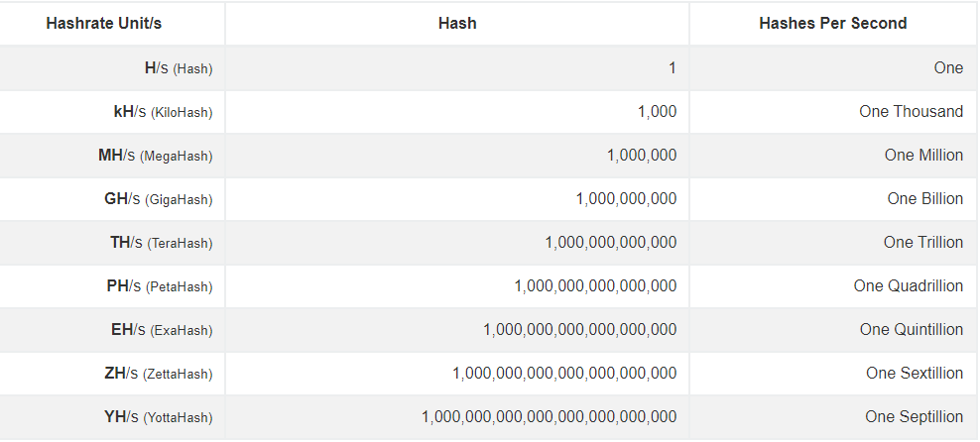Select the ZH/s (ZettaHash) unit
980x442 pixels.
click(158, 374)
